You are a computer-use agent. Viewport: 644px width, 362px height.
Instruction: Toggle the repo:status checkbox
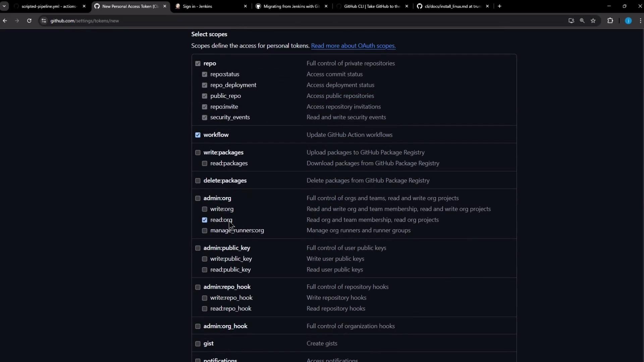(x=205, y=74)
